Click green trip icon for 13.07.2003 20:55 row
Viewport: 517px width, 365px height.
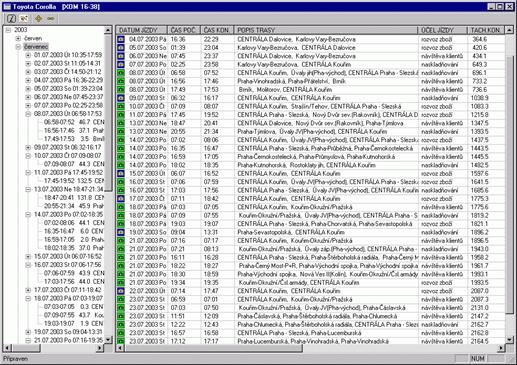click(x=121, y=132)
